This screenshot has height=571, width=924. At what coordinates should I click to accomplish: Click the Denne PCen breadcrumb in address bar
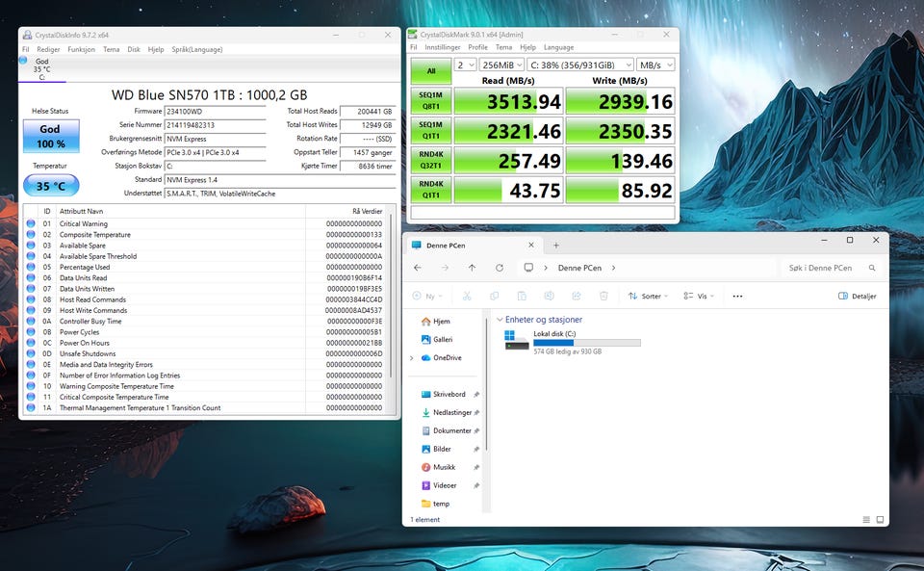(x=579, y=268)
